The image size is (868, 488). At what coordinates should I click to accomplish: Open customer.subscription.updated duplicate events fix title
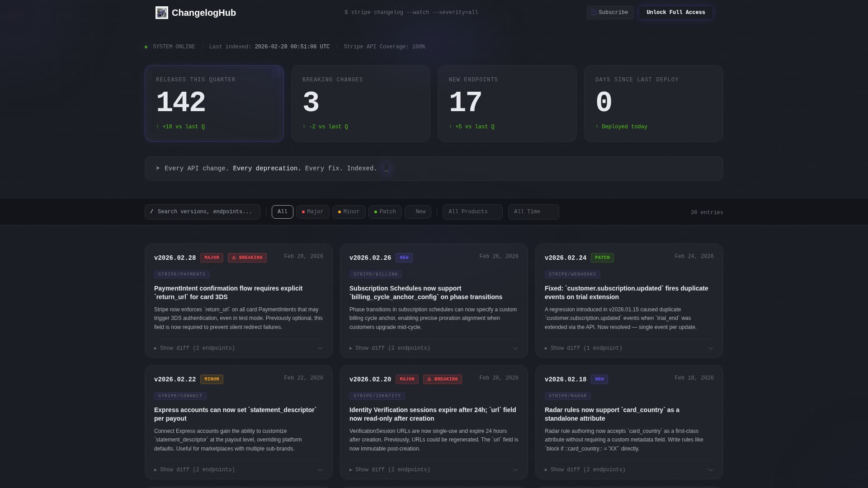pos(627,293)
